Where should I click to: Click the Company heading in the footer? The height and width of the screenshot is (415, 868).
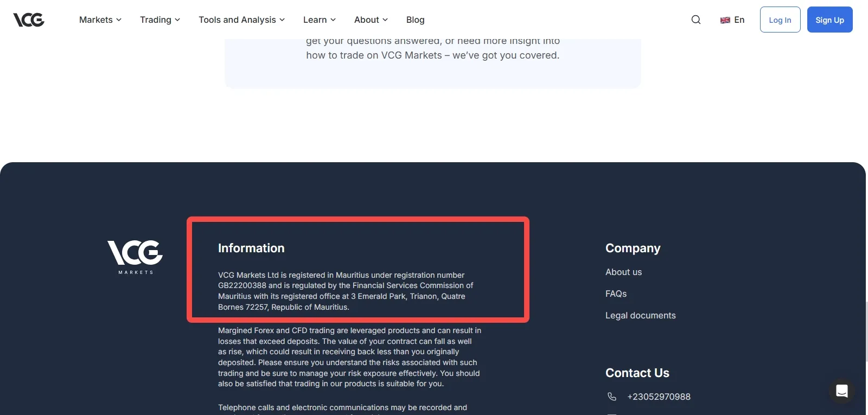(633, 248)
